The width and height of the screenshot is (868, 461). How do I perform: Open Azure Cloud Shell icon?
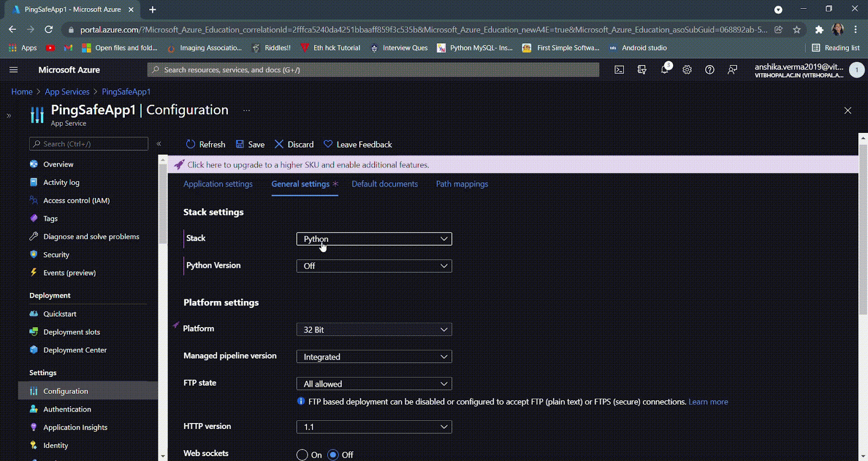619,70
